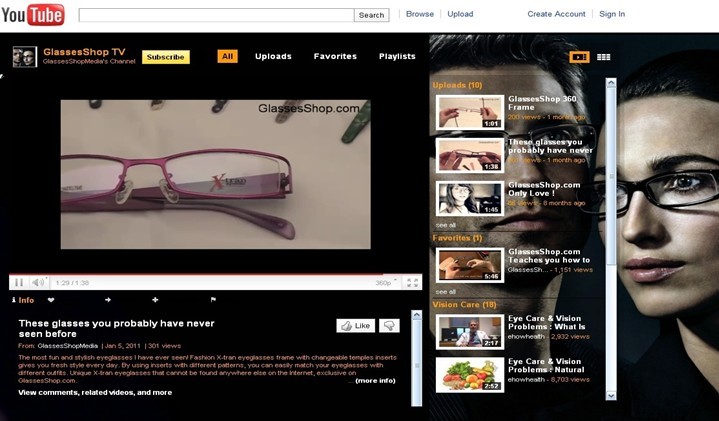The height and width of the screenshot is (421, 719).
Task: Click 'GlassesShop 360 Frame' title text
Action: (x=542, y=103)
